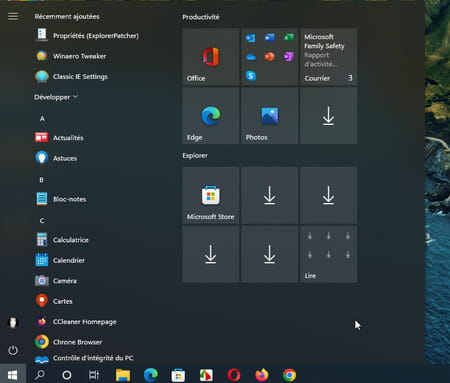This screenshot has width=450, height=383.
Task: Open the Courrier tile showing Family Safety
Action: 329,57
